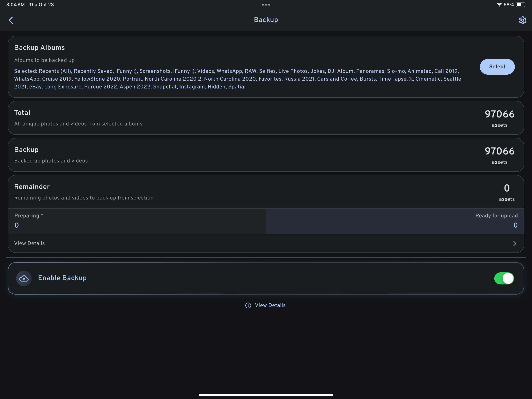The width and height of the screenshot is (532, 399).
Task: Tap the Backup backed up assets card
Action: coord(266,155)
